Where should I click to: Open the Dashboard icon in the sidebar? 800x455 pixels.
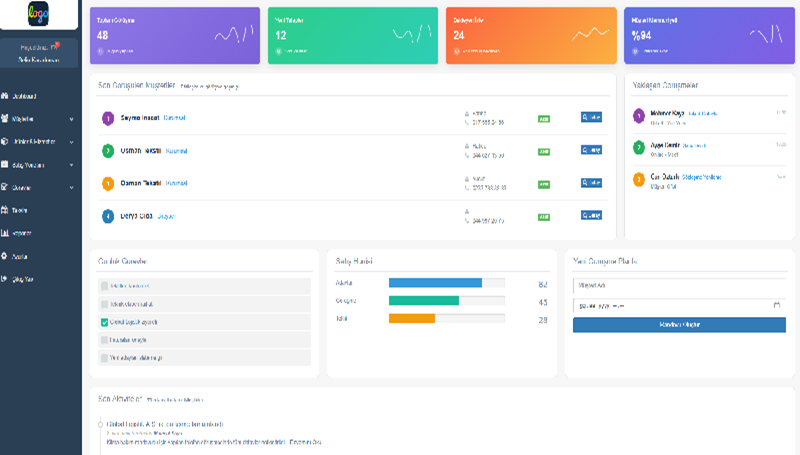[x=5, y=96]
